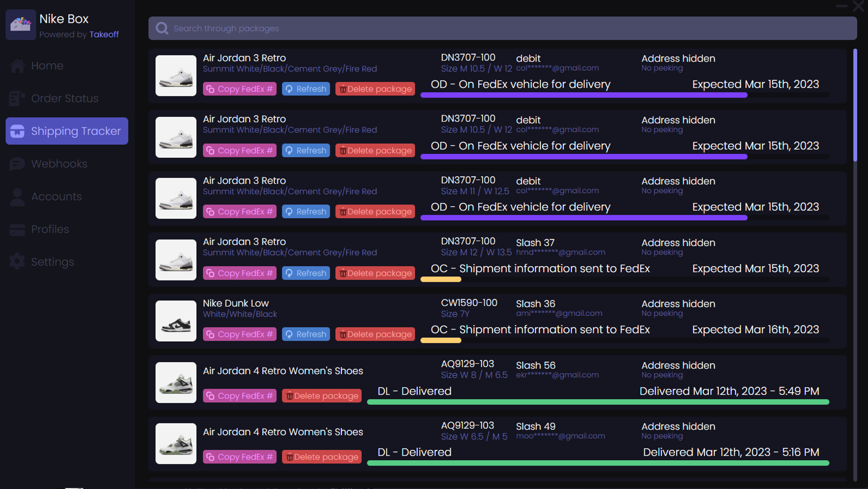
Task: Copy FedEx # for the Slash 56 package
Action: [240, 396]
